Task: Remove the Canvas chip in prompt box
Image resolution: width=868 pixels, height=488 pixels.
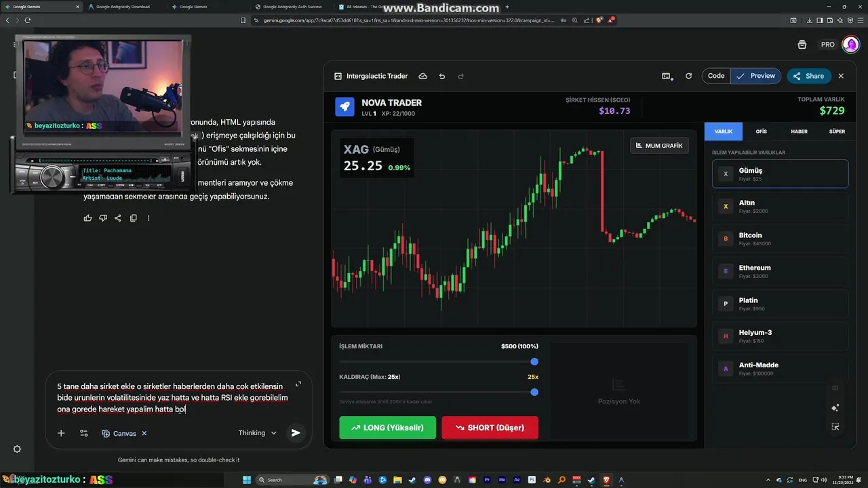Action: tap(144, 433)
